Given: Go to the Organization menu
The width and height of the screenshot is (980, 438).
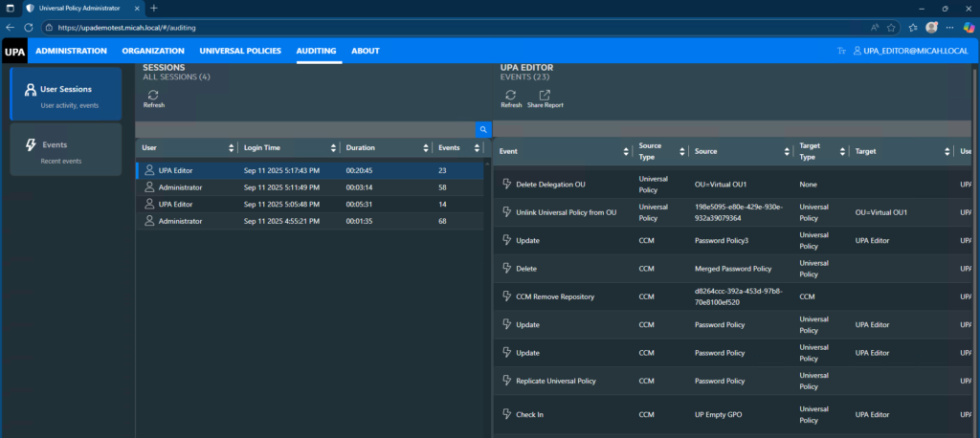Looking at the screenshot, I should (x=153, y=51).
